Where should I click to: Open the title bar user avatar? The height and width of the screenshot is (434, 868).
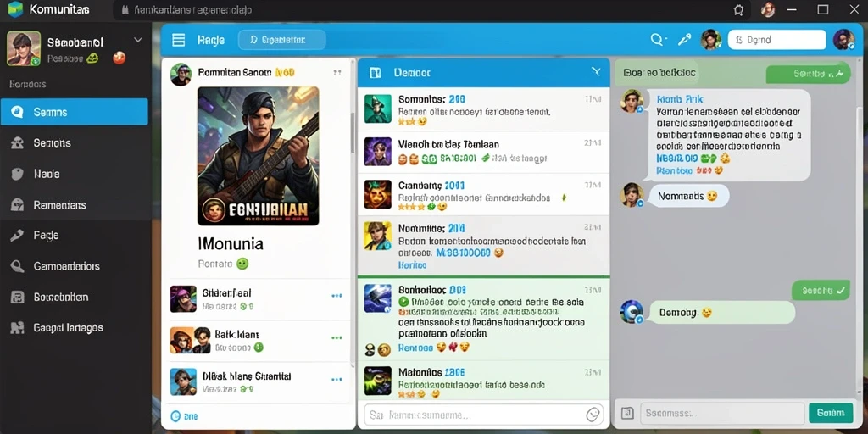tap(767, 9)
